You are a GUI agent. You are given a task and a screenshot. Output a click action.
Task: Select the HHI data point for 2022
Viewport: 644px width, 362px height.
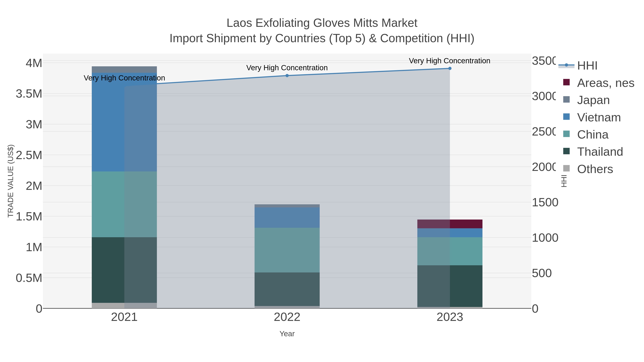coord(287,75)
